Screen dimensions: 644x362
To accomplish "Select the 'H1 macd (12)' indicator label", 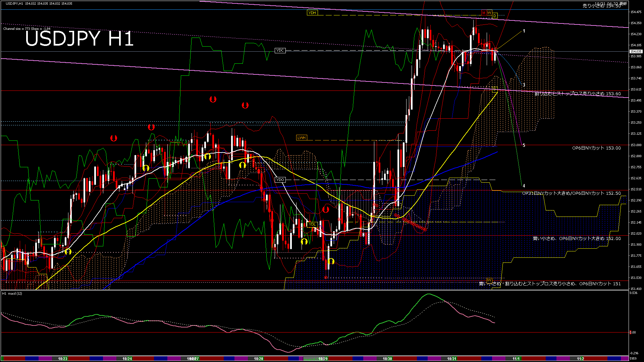I will (x=12, y=294).
